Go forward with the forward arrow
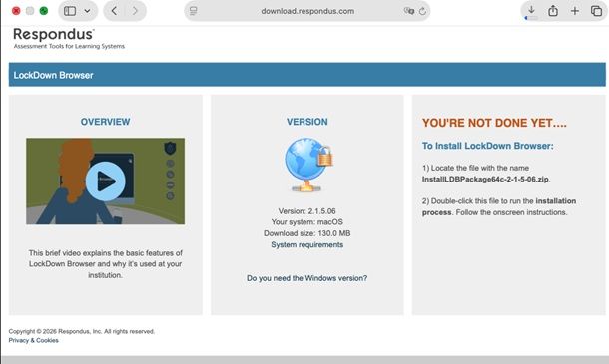609x364 pixels. [x=135, y=11]
